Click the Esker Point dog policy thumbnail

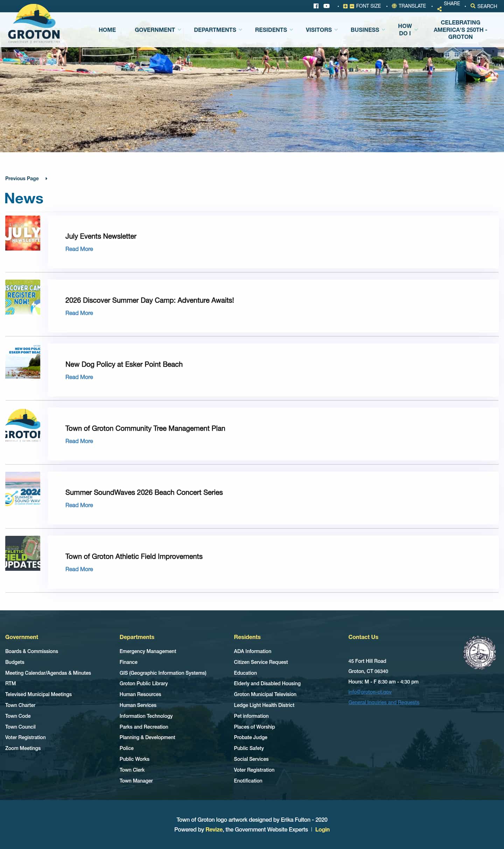tap(23, 361)
